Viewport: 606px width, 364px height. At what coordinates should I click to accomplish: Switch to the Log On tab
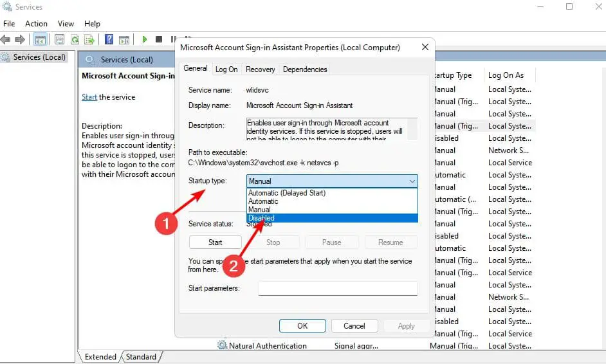point(226,69)
